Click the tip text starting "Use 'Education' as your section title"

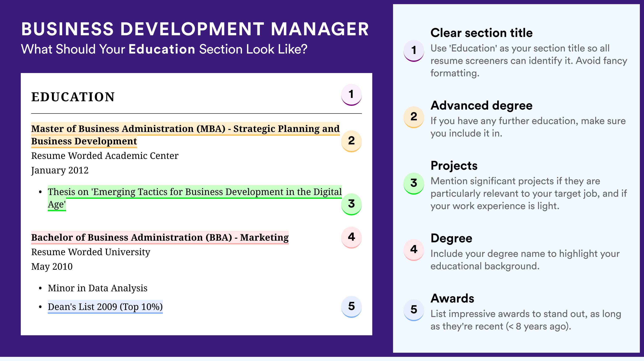(x=529, y=61)
